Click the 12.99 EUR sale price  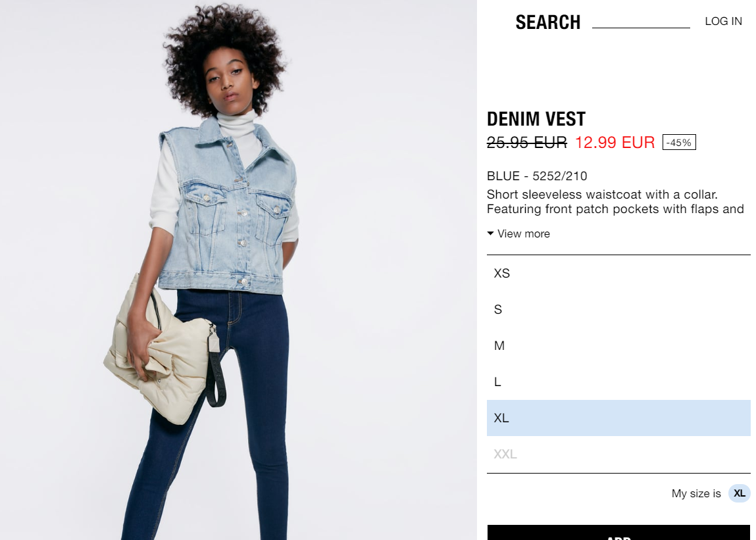pos(615,142)
